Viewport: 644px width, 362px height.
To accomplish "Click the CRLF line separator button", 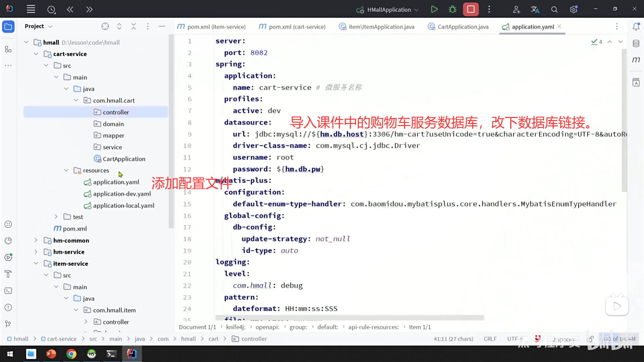I will click(x=490, y=339).
